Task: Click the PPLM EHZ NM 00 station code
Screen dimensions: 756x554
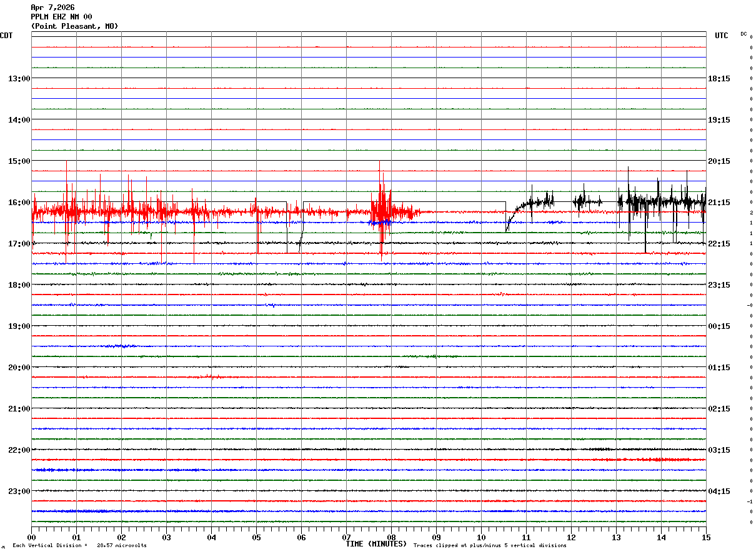Action: pyautogui.click(x=61, y=17)
